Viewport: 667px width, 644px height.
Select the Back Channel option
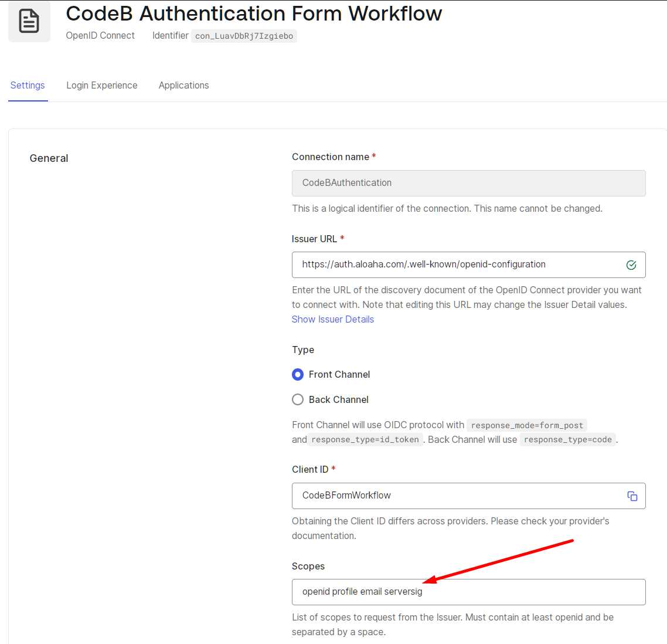[298, 399]
